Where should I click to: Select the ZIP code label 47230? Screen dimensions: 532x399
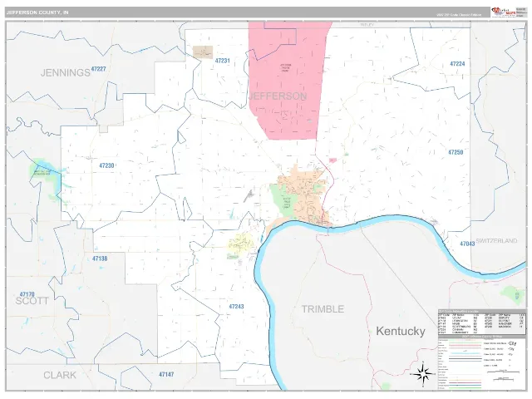(106, 165)
